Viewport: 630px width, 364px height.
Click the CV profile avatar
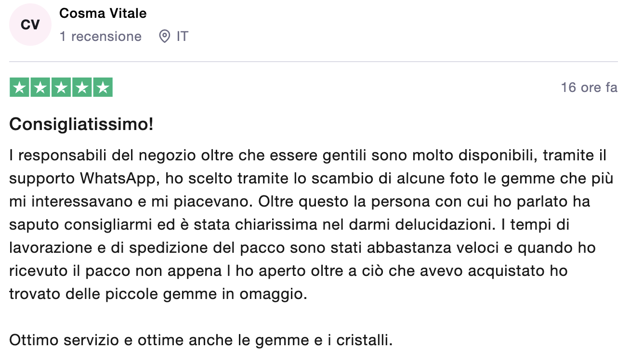tap(30, 25)
